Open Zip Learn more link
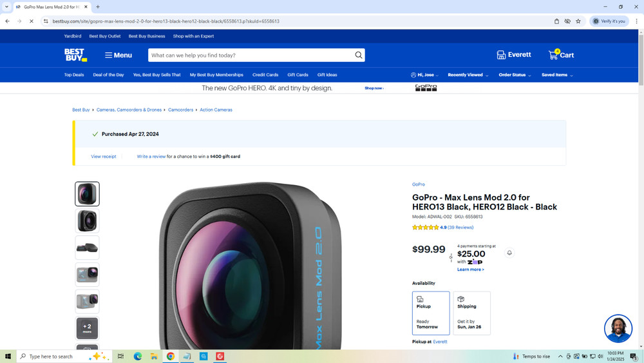 tap(471, 270)
